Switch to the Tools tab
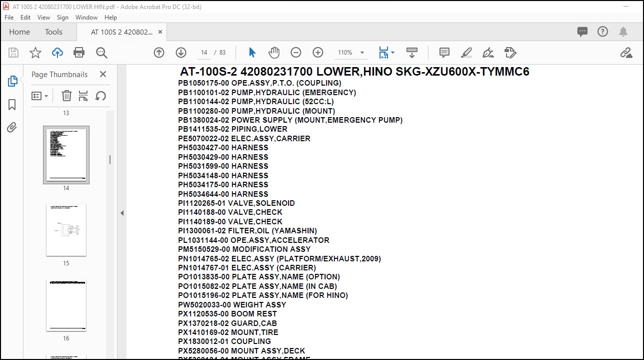This screenshot has height=360, width=644. pyautogui.click(x=53, y=32)
